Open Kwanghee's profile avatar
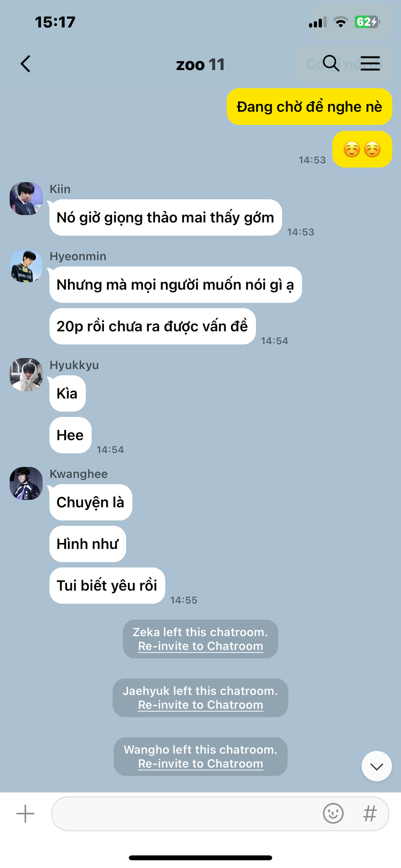 [x=26, y=483]
